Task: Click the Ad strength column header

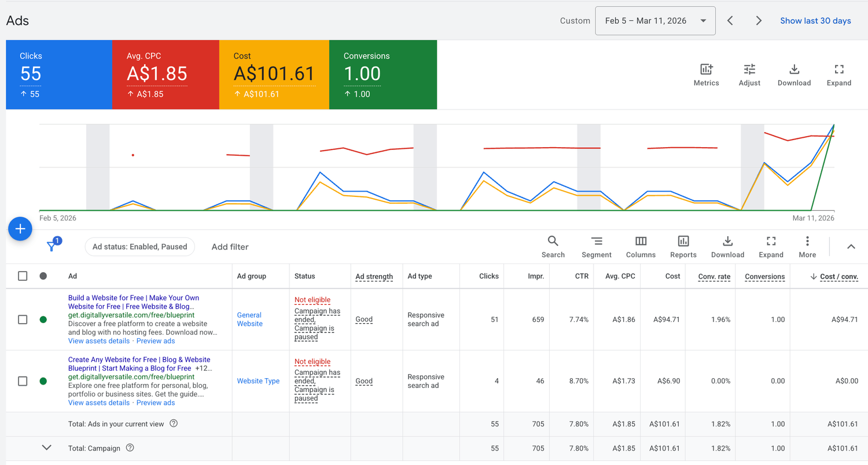Action: point(374,276)
